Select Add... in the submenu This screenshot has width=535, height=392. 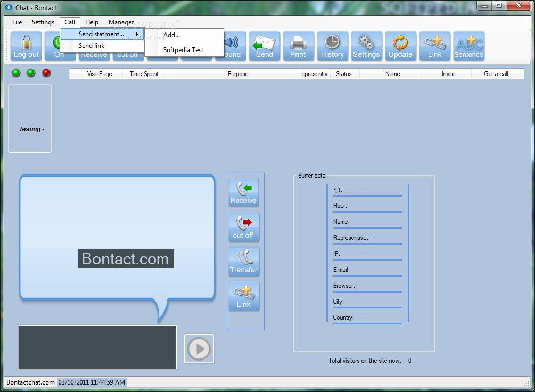pyautogui.click(x=184, y=35)
